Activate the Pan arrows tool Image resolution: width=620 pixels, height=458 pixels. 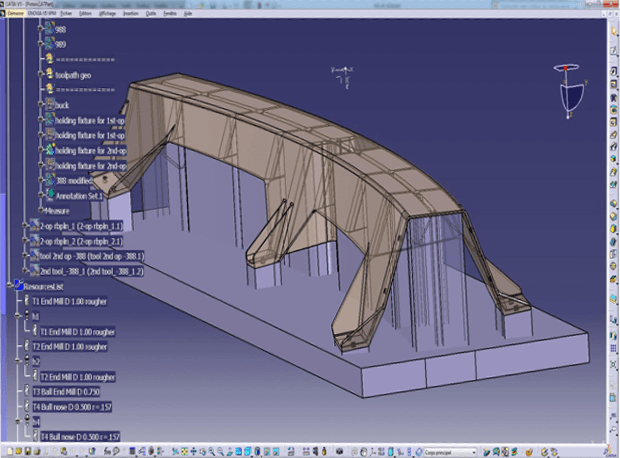[193, 451]
